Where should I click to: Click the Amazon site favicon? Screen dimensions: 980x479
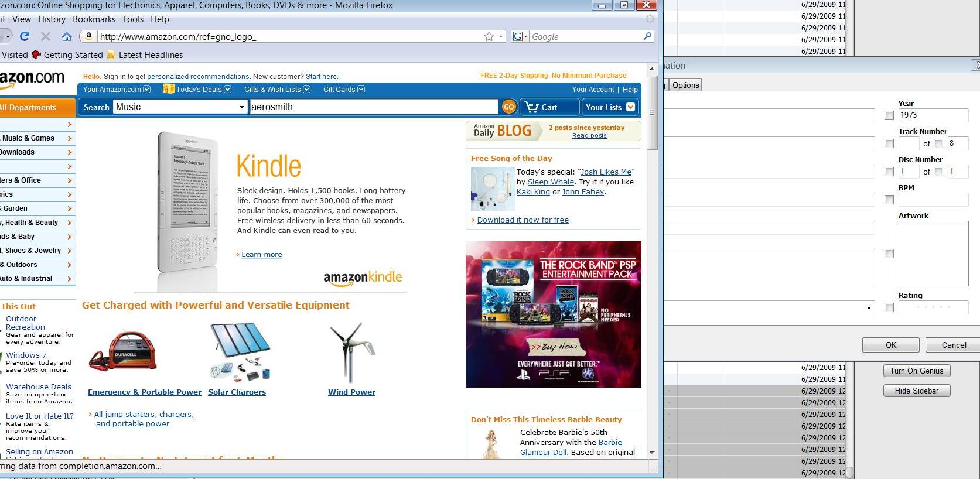tap(88, 36)
